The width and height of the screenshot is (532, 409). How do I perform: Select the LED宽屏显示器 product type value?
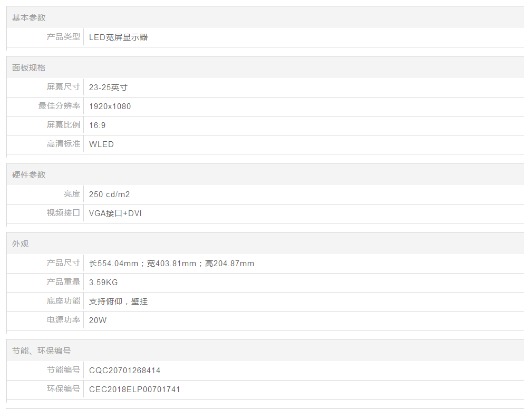point(118,37)
